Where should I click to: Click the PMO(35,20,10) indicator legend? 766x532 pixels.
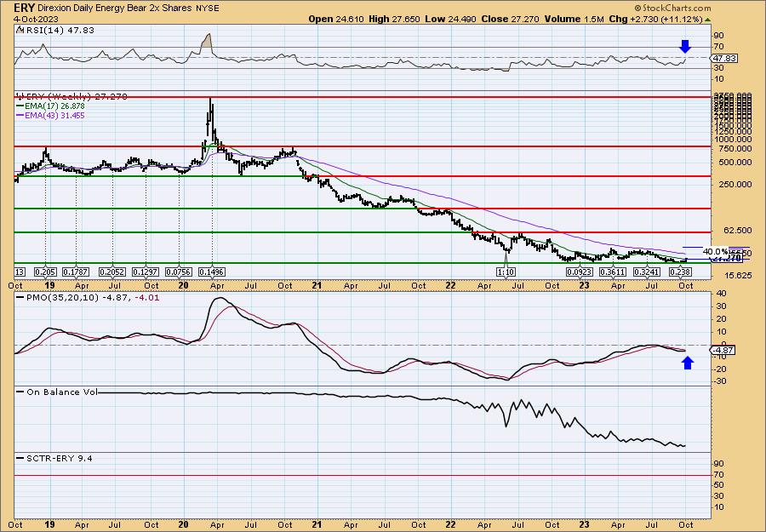pos(88,298)
